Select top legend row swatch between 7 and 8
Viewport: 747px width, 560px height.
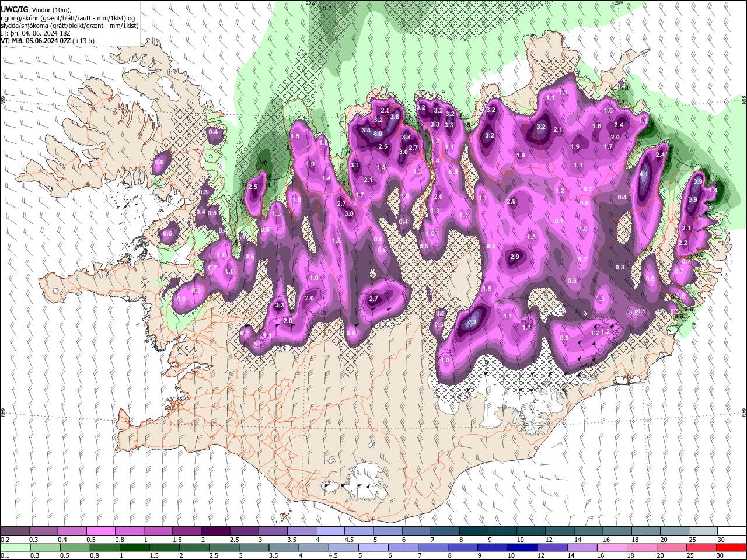pyautogui.click(x=445, y=531)
